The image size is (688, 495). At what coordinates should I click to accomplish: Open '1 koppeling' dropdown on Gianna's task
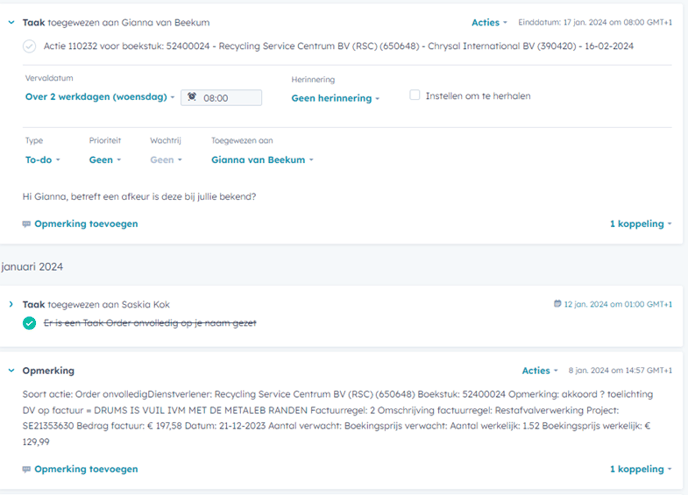click(x=641, y=224)
